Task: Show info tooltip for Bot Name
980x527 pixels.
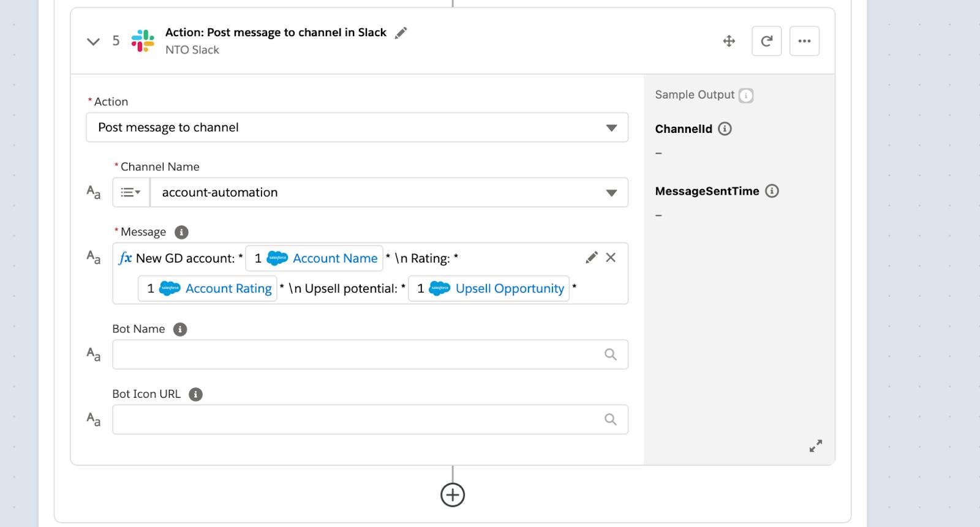Action: 180,329
